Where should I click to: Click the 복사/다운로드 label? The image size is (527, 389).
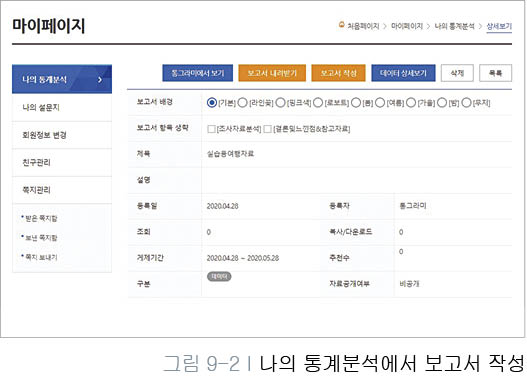pyautogui.click(x=351, y=232)
